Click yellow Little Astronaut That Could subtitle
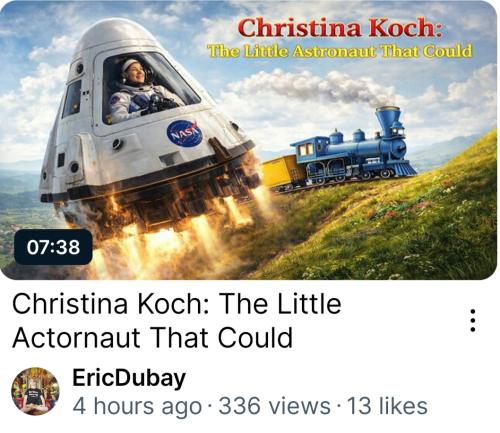The height and width of the screenshot is (433, 500). click(x=340, y=51)
